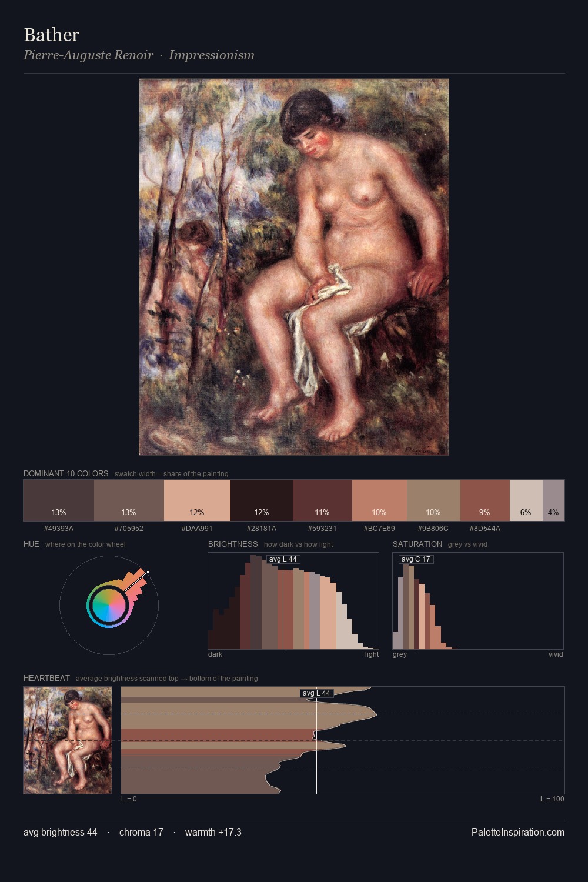Click the "chroma 17" footer stat
588x882 pixels.
141,832
